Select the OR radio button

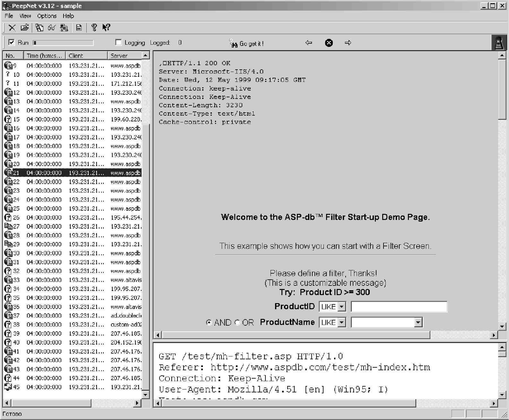[237, 322]
